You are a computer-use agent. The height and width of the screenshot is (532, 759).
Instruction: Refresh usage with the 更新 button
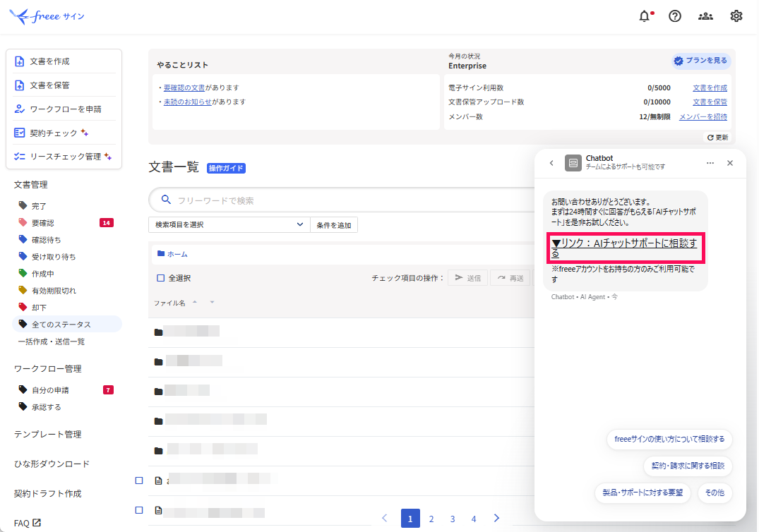point(717,138)
